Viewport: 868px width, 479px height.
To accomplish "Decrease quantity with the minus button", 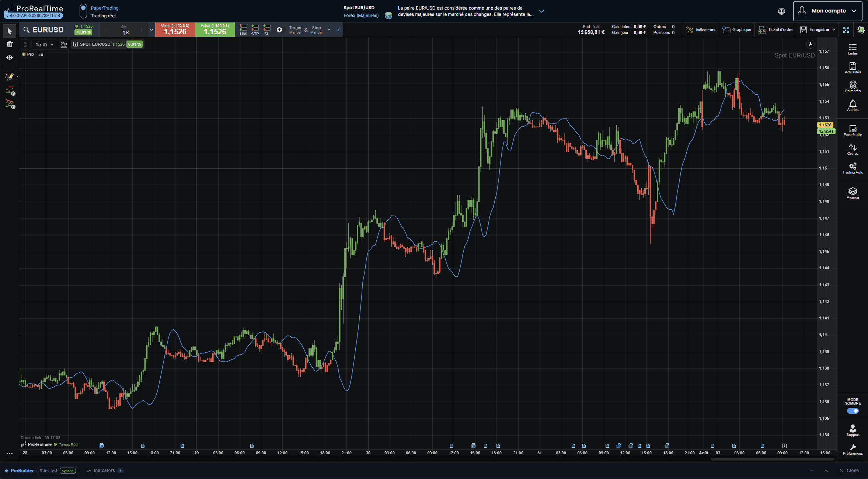I will (106, 30).
